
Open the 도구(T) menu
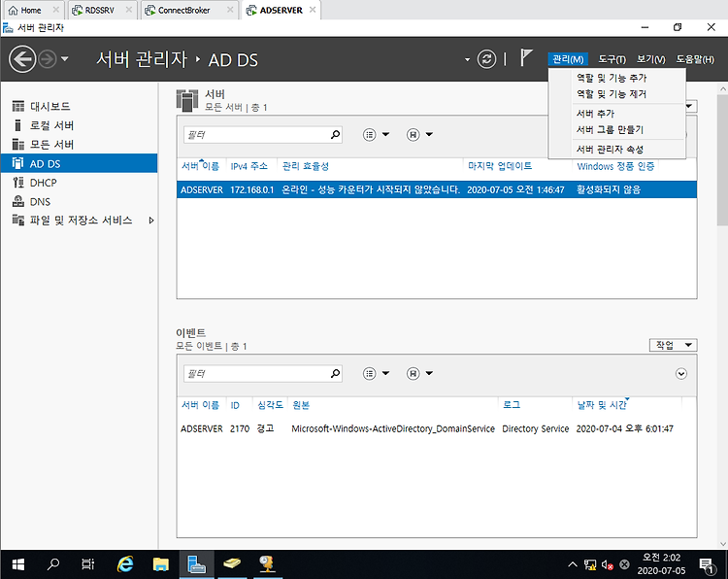click(x=612, y=59)
